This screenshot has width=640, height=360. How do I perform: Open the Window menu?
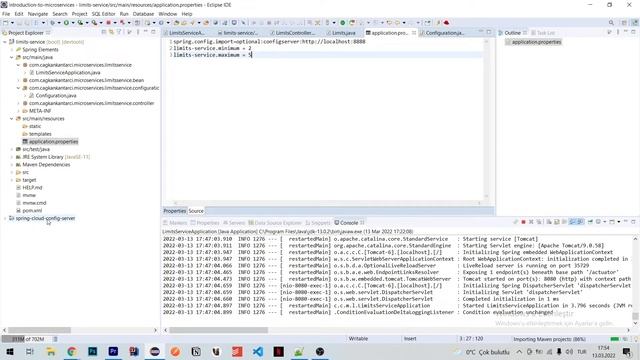coord(167,14)
